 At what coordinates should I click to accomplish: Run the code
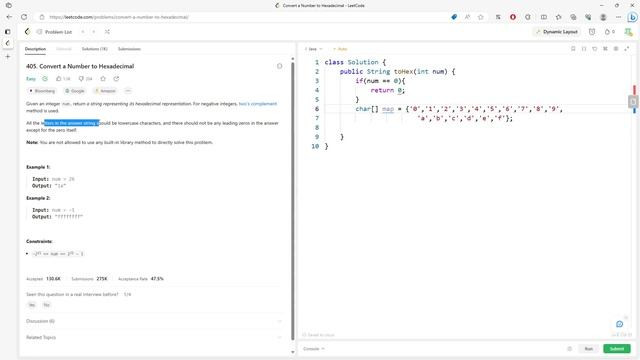[x=589, y=349]
